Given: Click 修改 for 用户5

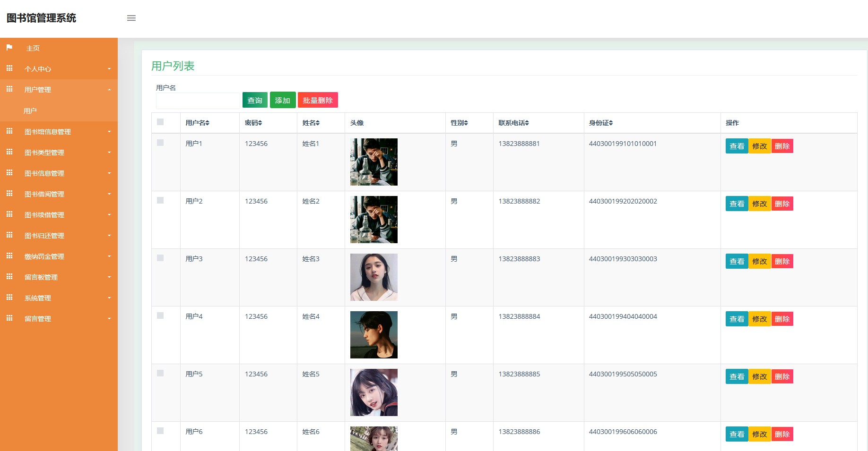Looking at the screenshot, I should [x=760, y=376].
